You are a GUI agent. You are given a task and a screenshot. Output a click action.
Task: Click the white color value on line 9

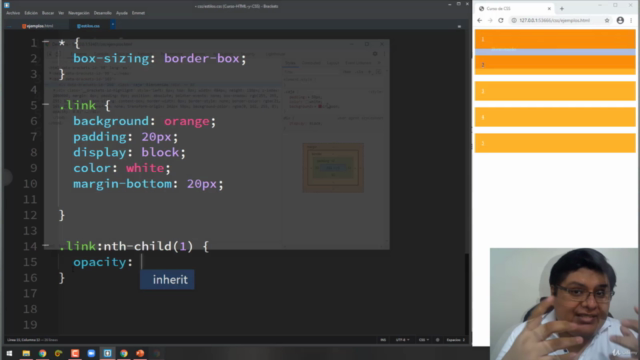pyautogui.click(x=145, y=168)
